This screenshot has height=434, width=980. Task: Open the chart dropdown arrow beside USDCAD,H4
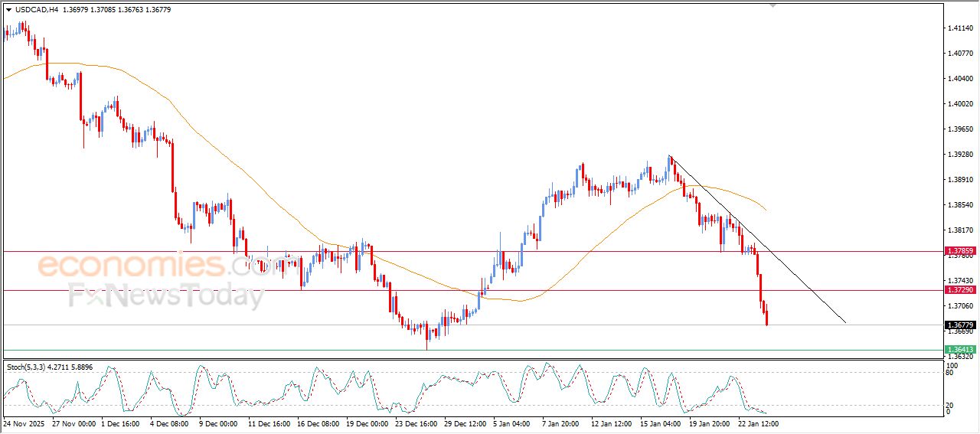point(8,9)
